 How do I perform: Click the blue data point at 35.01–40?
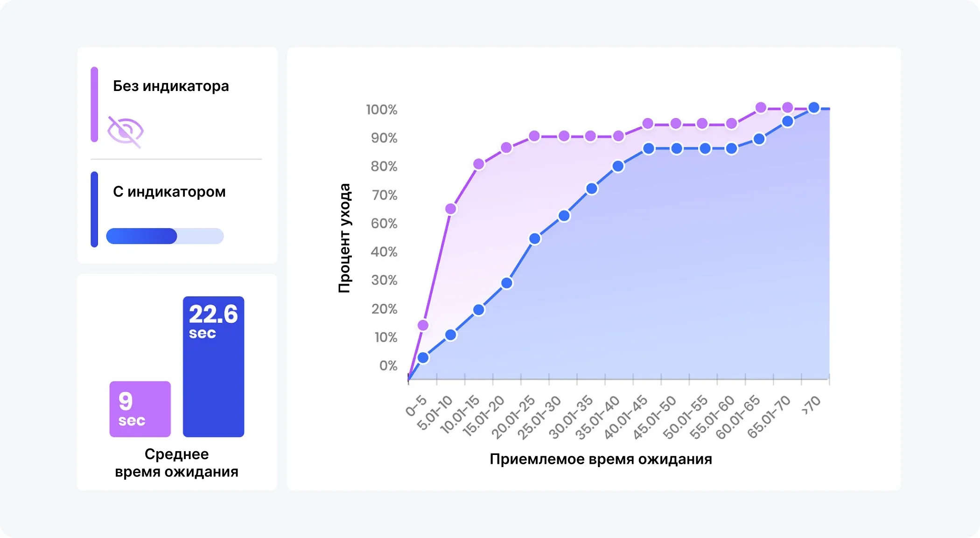pos(618,166)
